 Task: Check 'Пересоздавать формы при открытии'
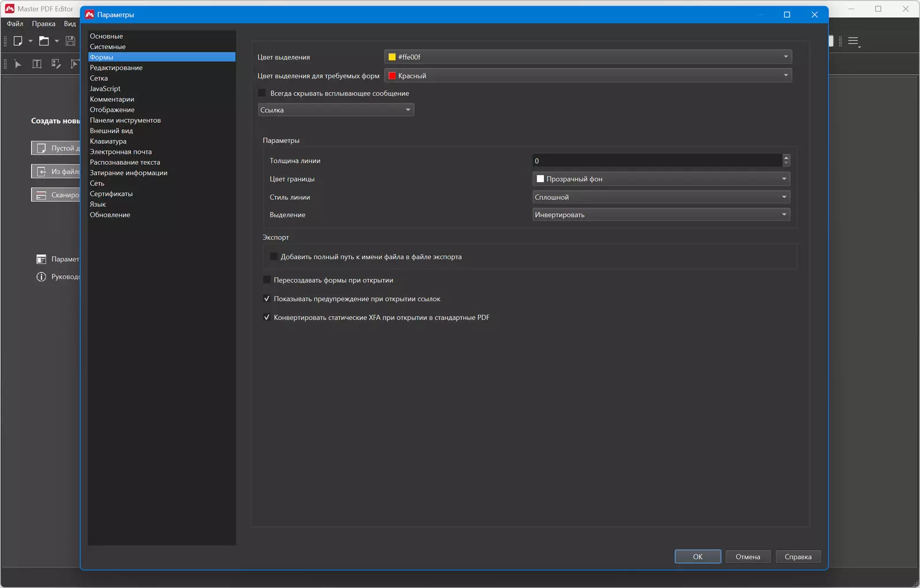(x=266, y=280)
